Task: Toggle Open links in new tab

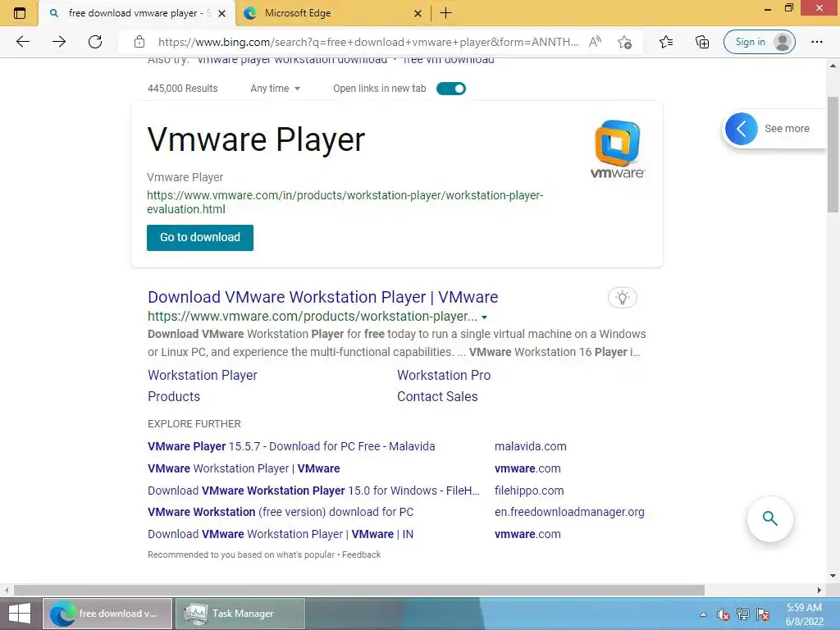Action: (x=451, y=89)
